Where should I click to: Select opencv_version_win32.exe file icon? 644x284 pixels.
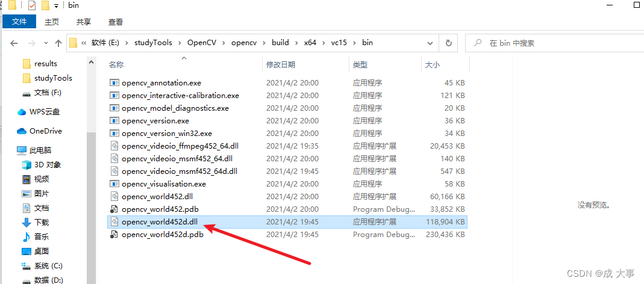[x=114, y=134]
